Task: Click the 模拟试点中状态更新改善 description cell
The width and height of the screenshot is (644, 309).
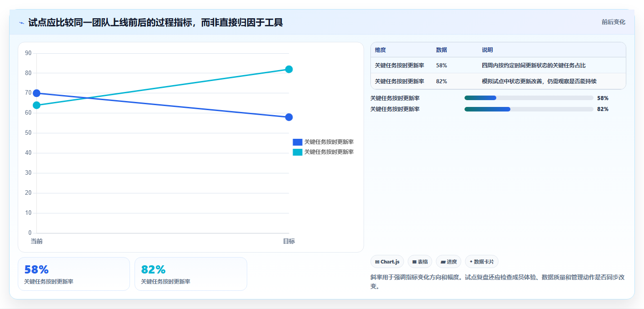Action: pyautogui.click(x=539, y=81)
